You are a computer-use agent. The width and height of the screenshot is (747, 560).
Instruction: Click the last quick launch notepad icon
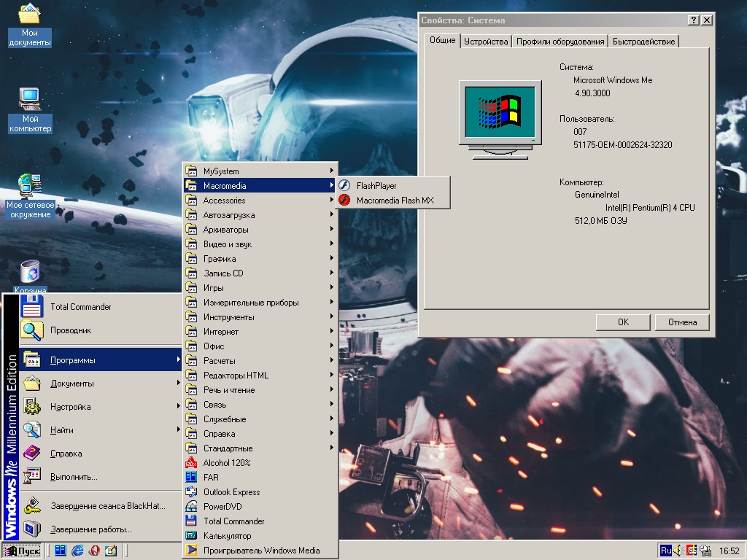click(x=111, y=551)
